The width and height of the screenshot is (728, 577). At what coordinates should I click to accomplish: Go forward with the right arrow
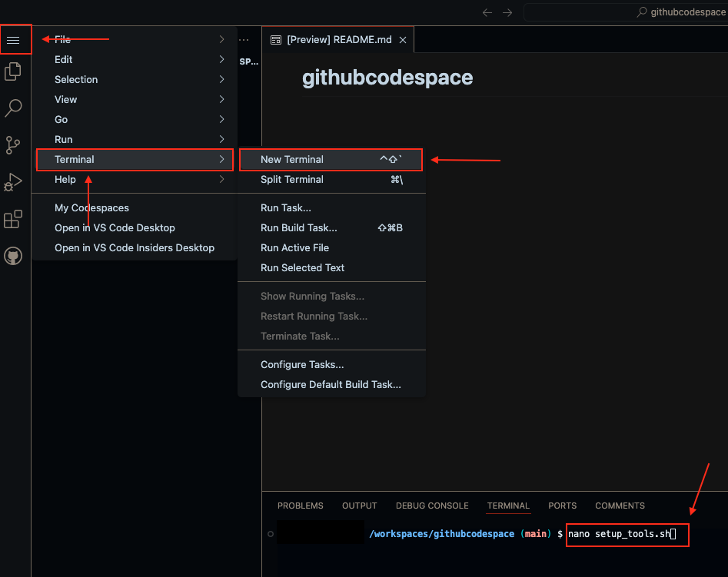(507, 12)
